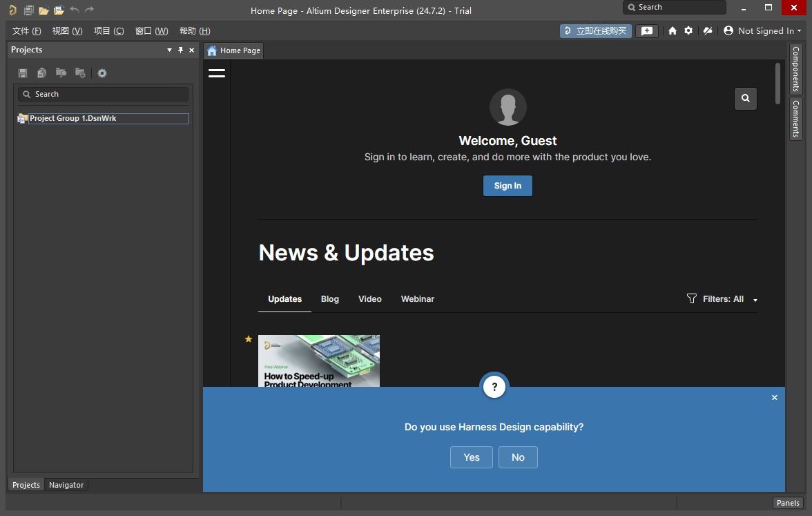The image size is (812, 516).
Task: Click the filter funnel icon
Action: tap(691, 298)
